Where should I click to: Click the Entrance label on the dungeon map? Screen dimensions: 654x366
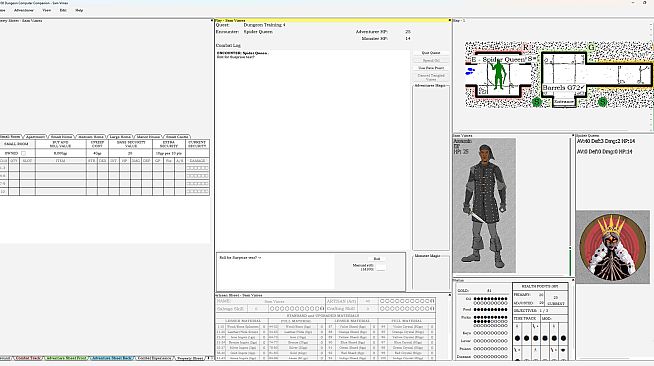click(563, 102)
